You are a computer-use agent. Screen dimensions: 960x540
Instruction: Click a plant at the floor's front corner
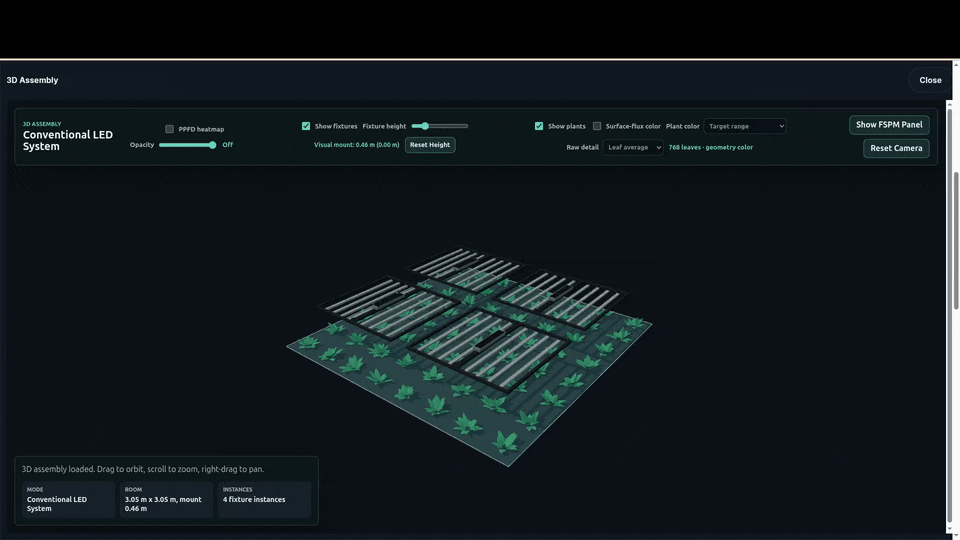506,441
